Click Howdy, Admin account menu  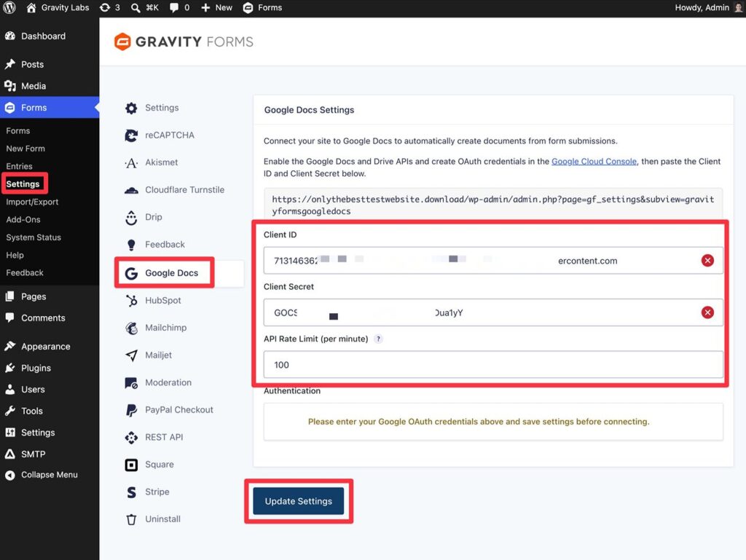point(708,7)
